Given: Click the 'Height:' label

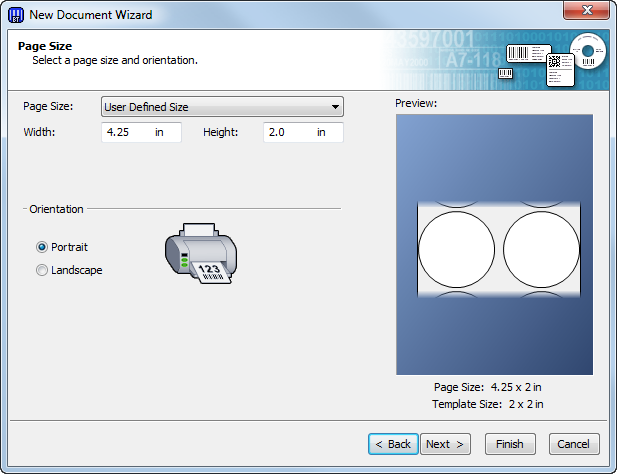Looking at the screenshot, I should click(220, 132).
